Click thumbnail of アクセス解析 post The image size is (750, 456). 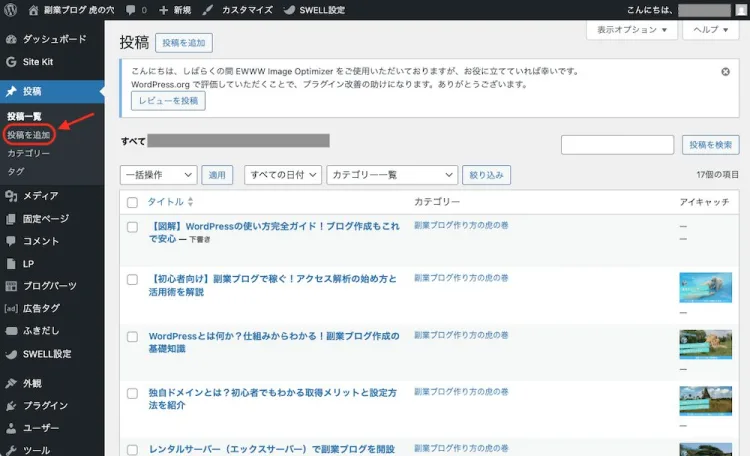pos(706,288)
